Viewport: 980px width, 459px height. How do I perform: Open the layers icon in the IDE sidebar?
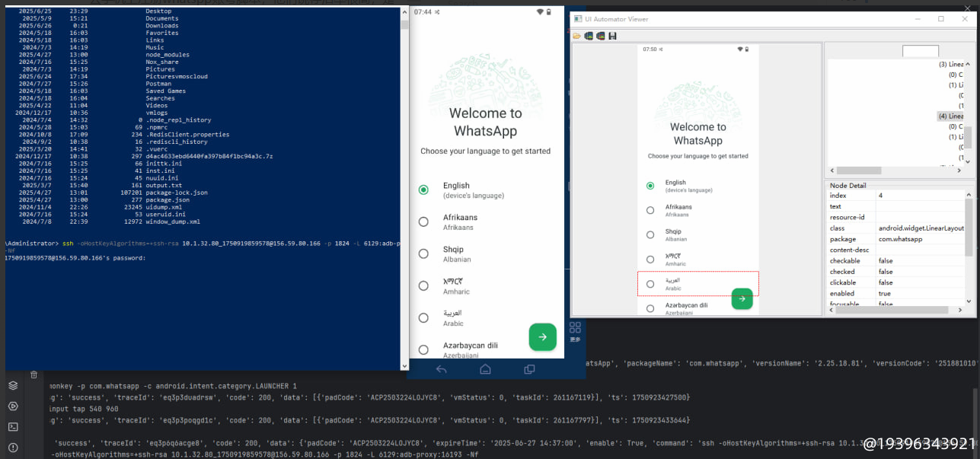click(x=13, y=386)
